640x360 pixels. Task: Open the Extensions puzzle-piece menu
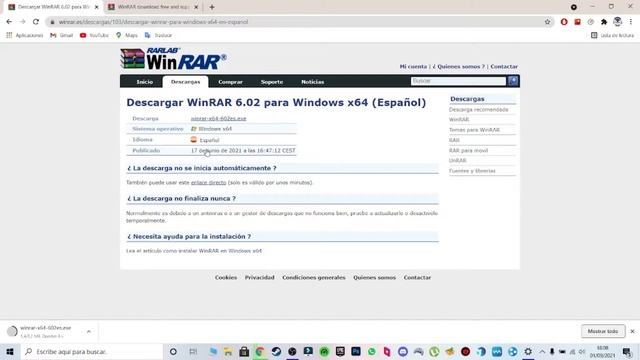[x=604, y=22]
